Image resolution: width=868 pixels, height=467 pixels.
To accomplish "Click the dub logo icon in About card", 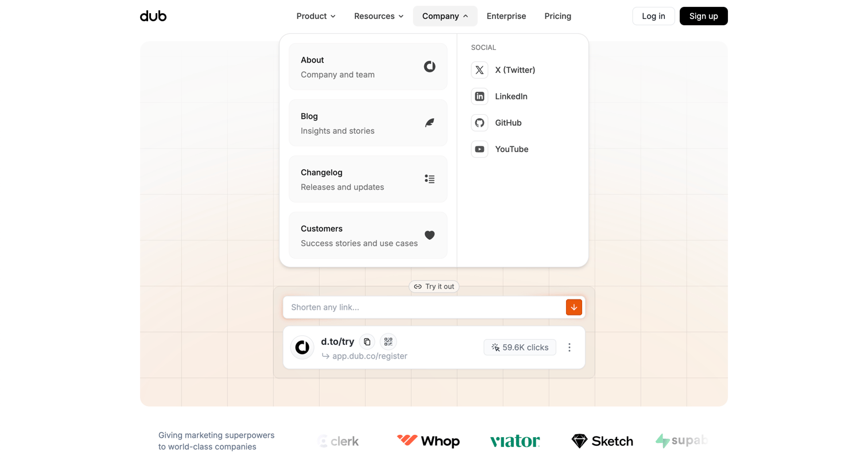I will (429, 67).
